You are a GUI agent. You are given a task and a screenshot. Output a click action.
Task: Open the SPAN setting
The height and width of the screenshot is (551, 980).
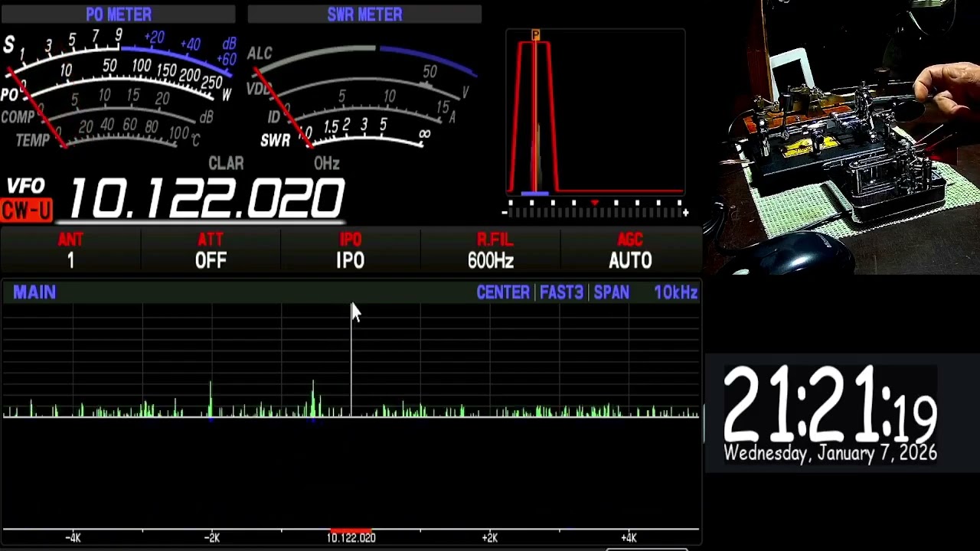click(612, 292)
